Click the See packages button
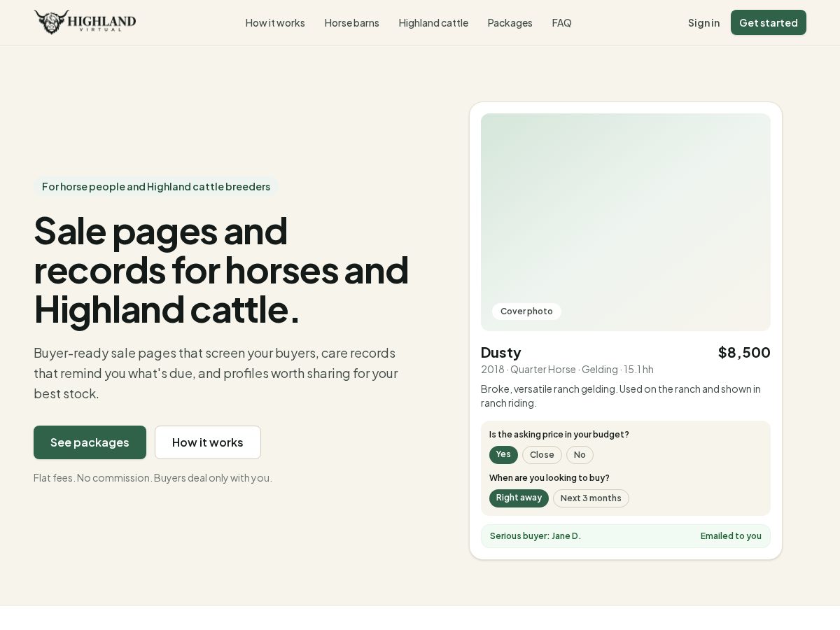 [x=90, y=442]
